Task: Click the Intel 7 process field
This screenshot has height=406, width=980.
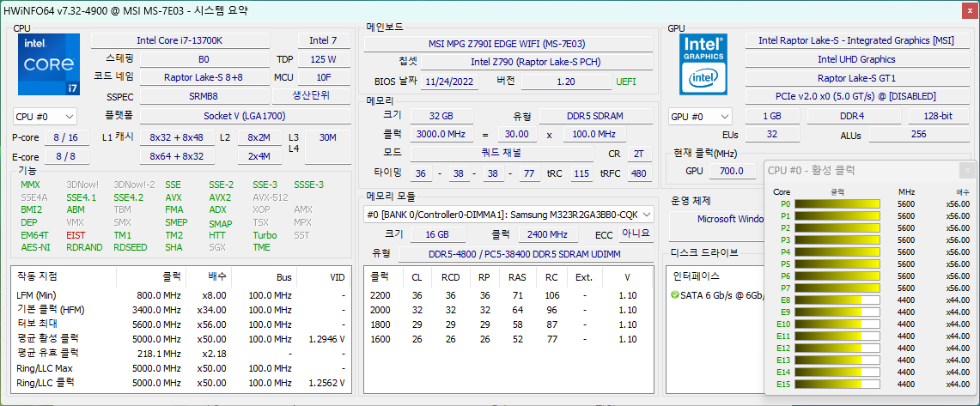Action: (x=324, y=40)
